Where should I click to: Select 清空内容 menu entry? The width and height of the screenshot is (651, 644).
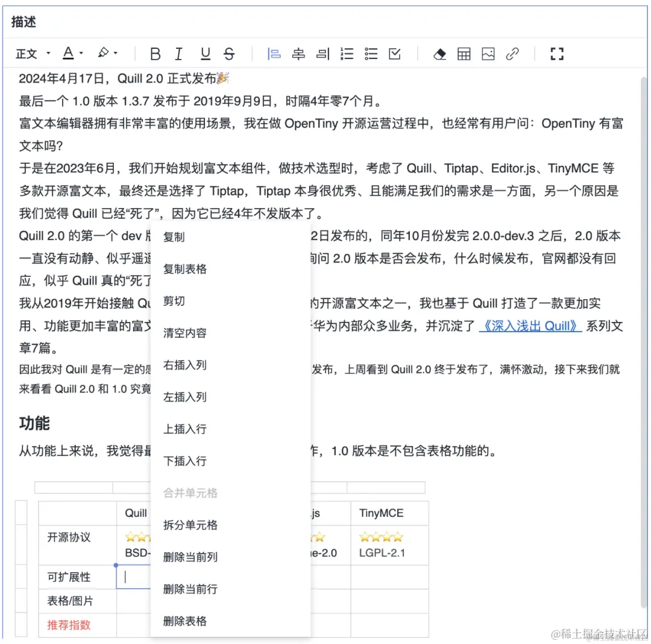(230, 333)
